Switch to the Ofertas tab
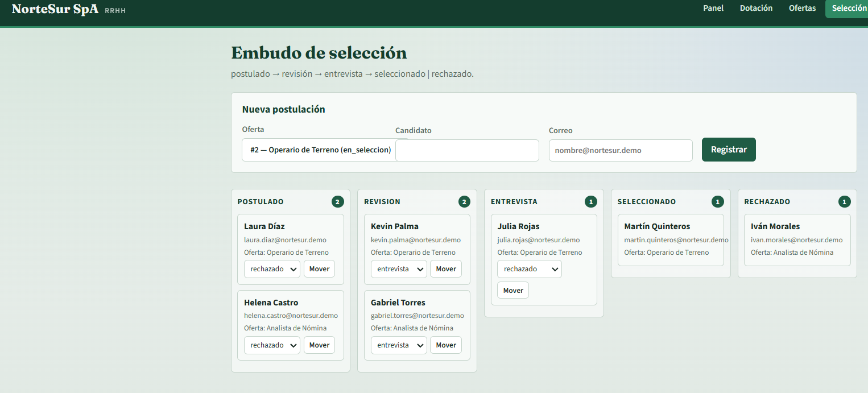 802,9
